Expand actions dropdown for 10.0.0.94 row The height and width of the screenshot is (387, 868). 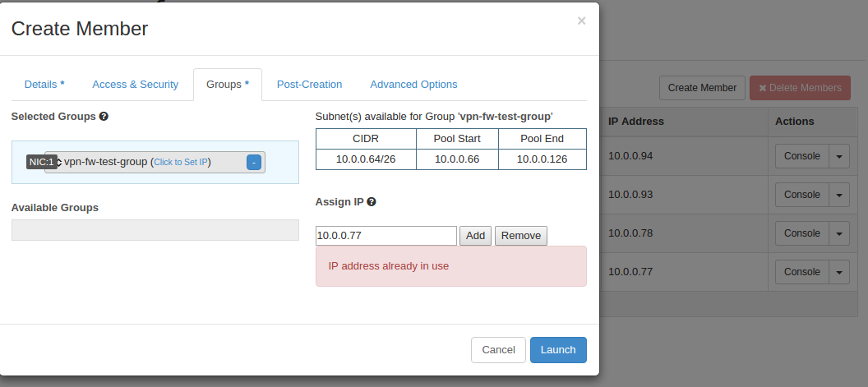[839, 156]
